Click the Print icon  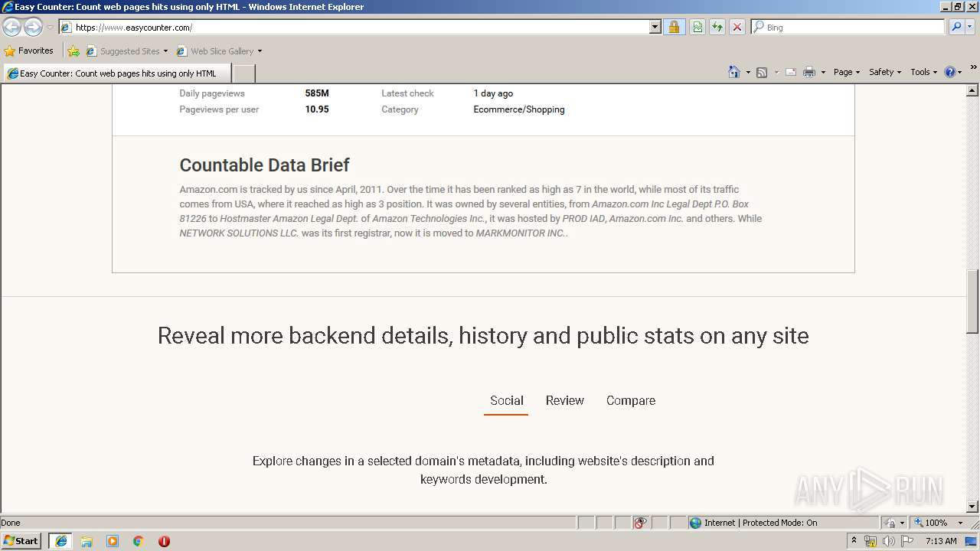coord(809,72)
